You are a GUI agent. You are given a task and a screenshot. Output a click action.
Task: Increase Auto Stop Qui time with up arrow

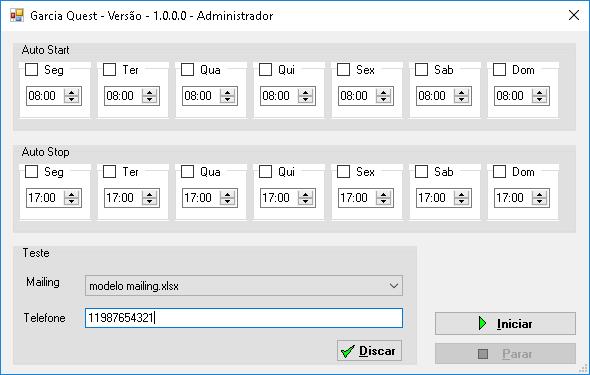click(x=306, y=194)
